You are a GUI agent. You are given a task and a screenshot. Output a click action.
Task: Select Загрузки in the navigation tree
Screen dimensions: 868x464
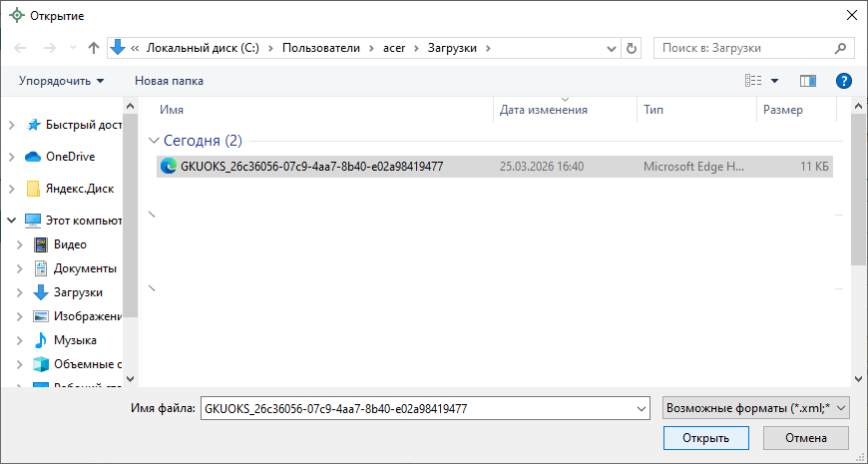[x=78, y=292]
